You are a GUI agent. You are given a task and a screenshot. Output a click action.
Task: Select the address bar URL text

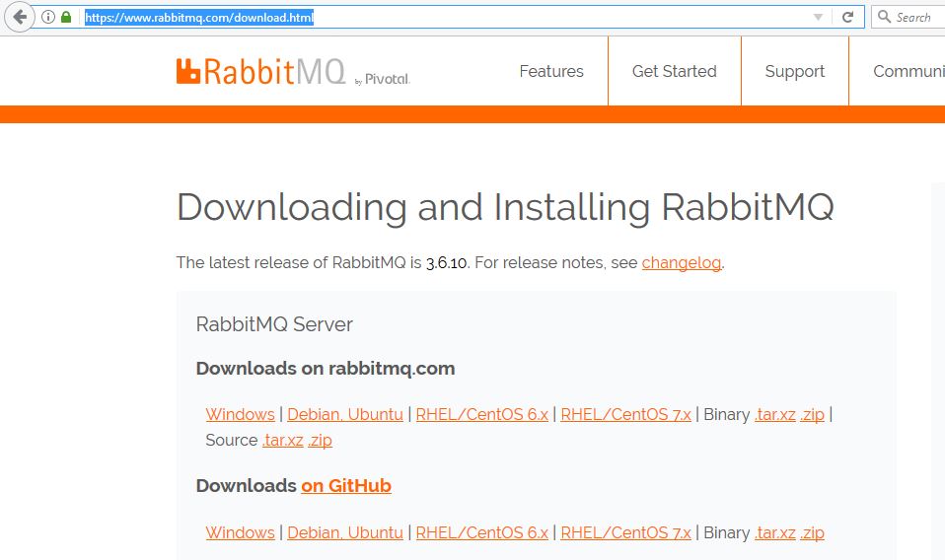[x=199, y=18]
